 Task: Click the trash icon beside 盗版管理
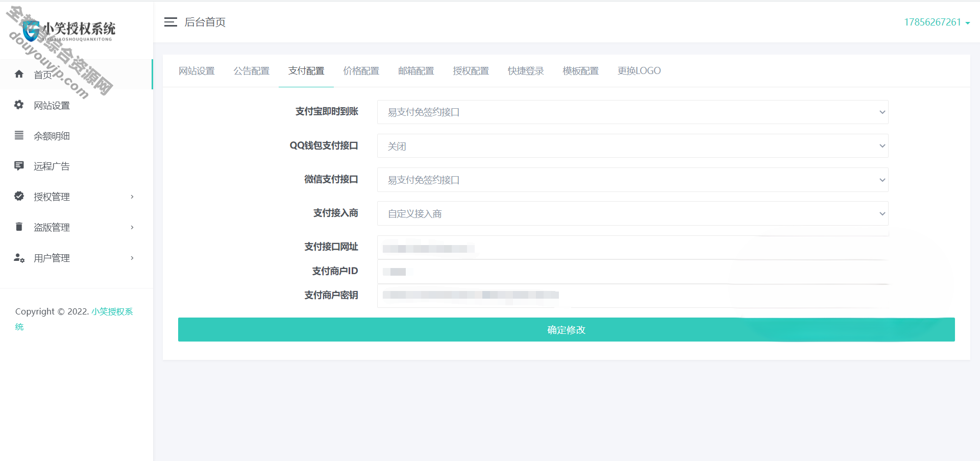pos(19,227)
